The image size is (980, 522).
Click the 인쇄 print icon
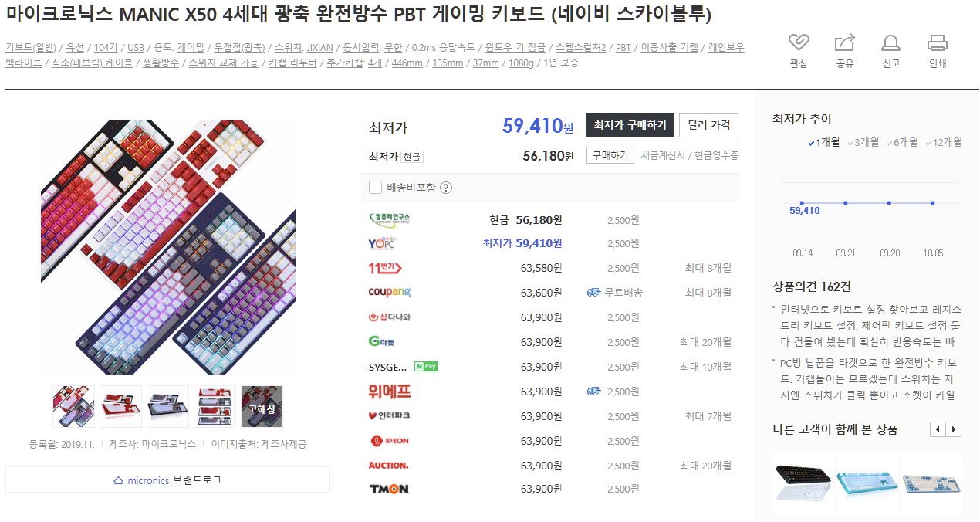938,42
